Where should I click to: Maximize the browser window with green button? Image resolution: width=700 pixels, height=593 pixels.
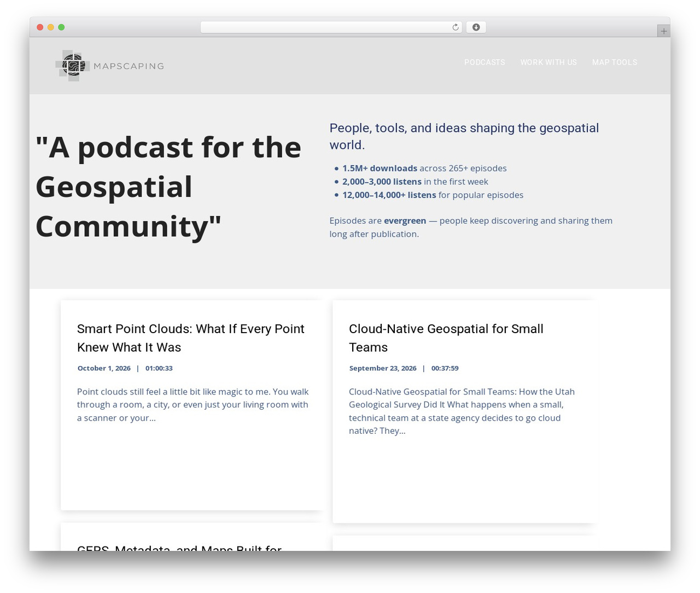pos(61,27)
